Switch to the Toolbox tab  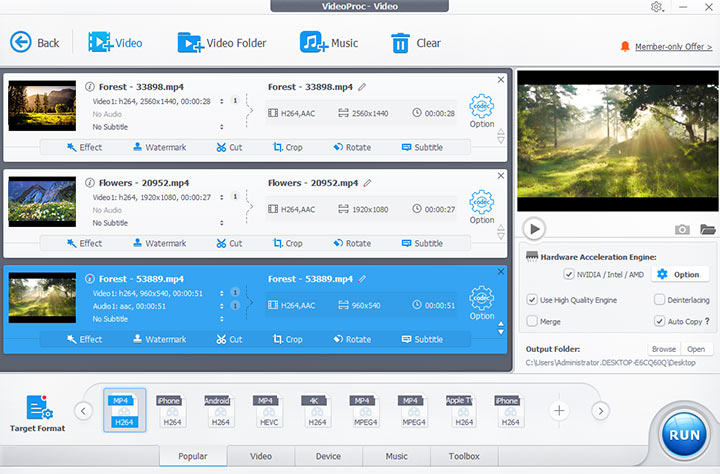tap(464, 456)
